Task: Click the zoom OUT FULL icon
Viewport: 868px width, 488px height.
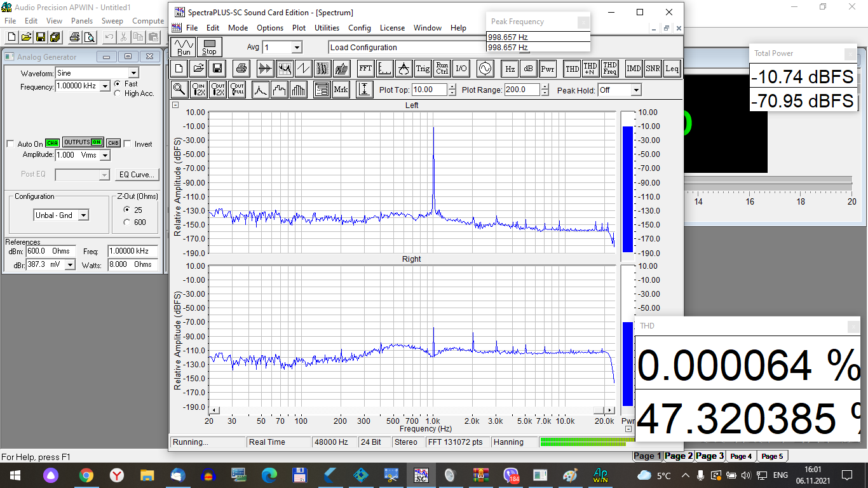Action: tap(237, 90)
